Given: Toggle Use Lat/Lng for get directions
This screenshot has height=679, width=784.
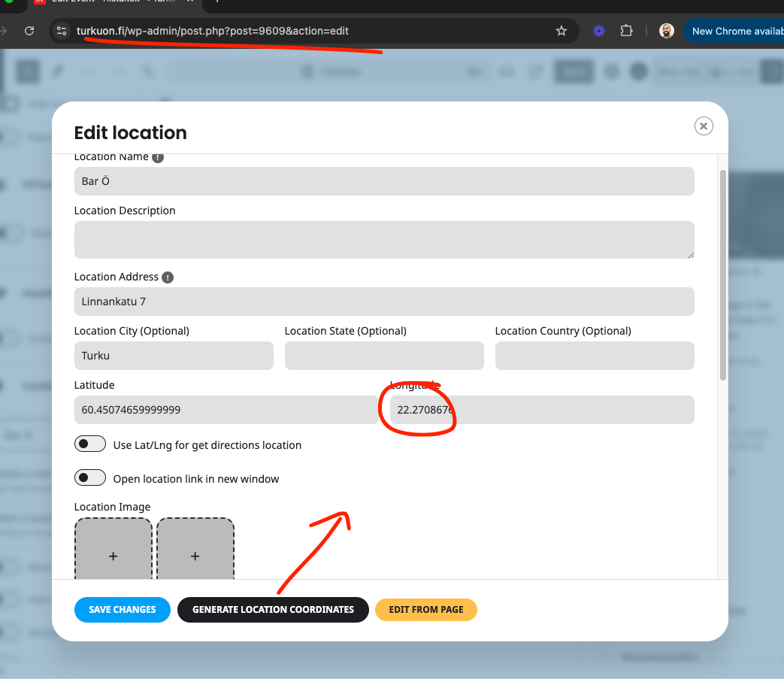Looking at the screenshot, I should (90, 444).
